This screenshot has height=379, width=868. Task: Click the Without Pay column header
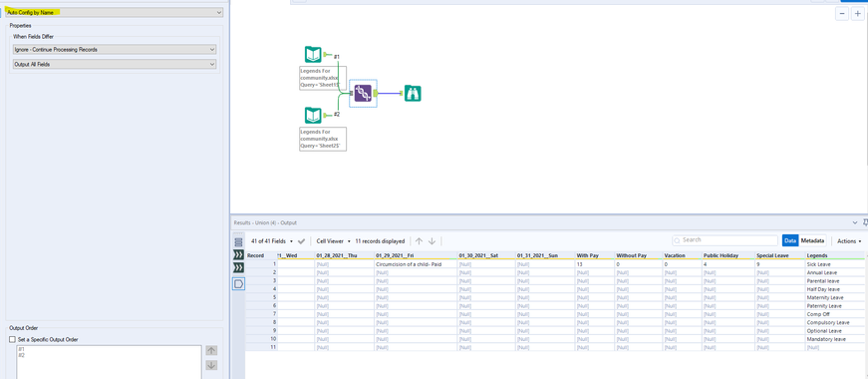[x=638, y=255]
